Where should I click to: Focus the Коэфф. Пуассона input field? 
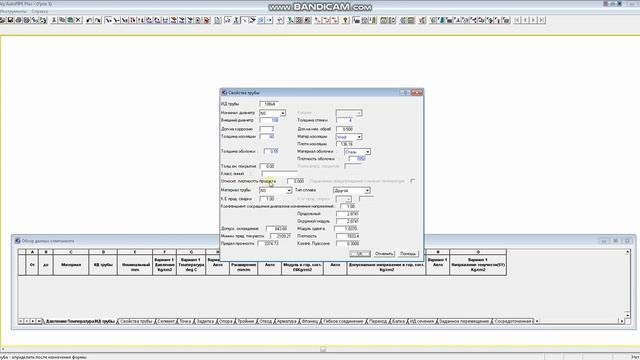347,244
